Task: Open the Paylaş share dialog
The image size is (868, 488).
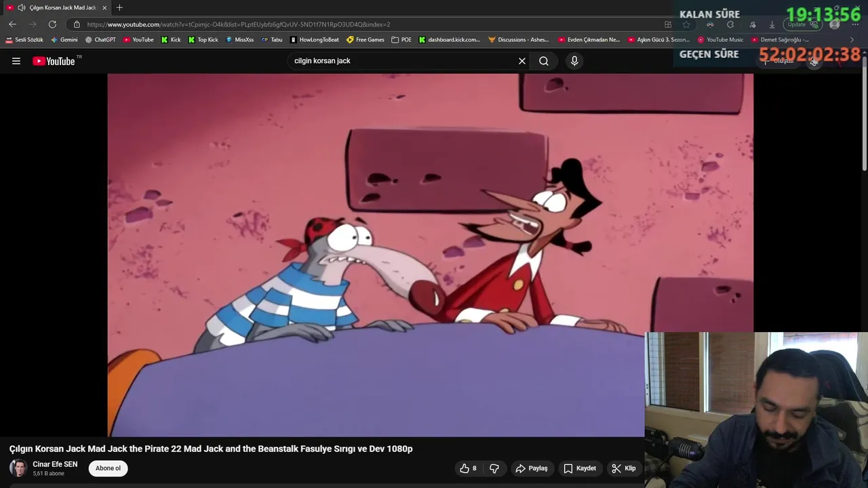Action: [x=532, y=468]
